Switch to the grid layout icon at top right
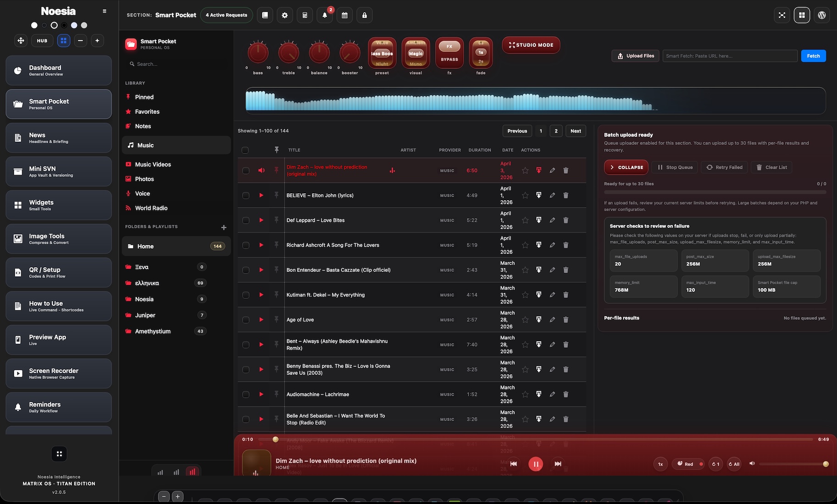 [x=802, y=15]
